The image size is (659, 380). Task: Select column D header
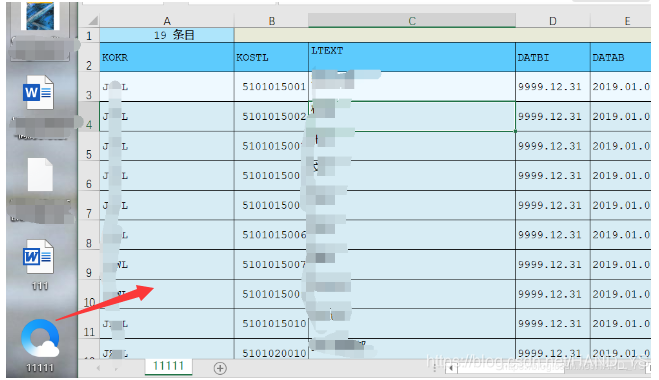[553, 21]
